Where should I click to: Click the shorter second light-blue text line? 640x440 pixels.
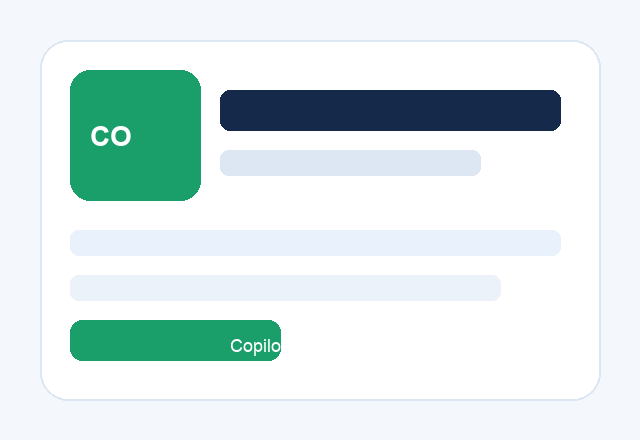tap(285, 288)
